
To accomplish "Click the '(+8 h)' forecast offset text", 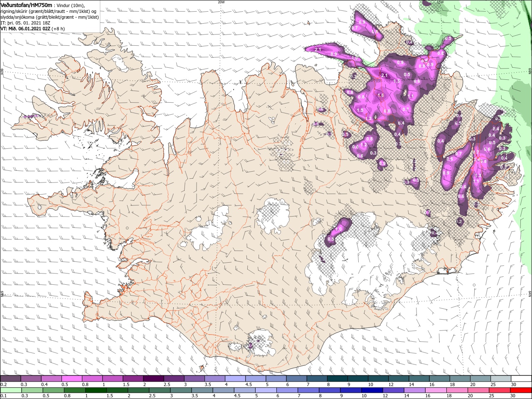I will coord(58,29).
